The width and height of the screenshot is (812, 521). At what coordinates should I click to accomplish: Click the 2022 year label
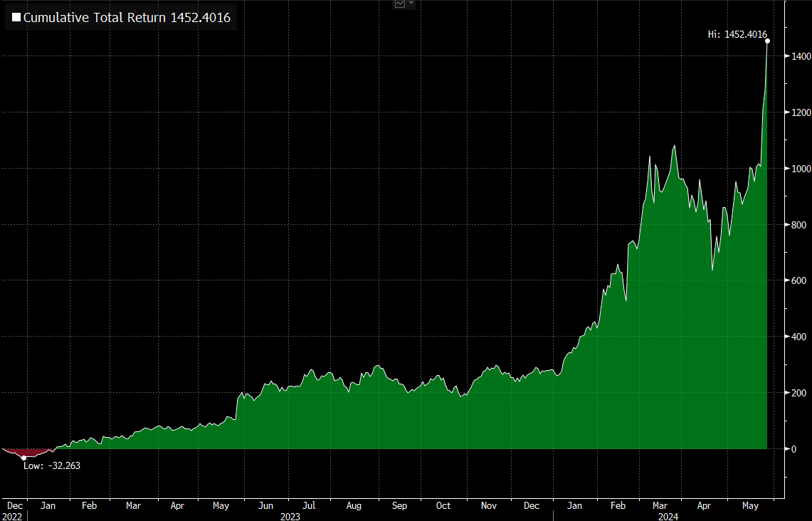[12, 516]
